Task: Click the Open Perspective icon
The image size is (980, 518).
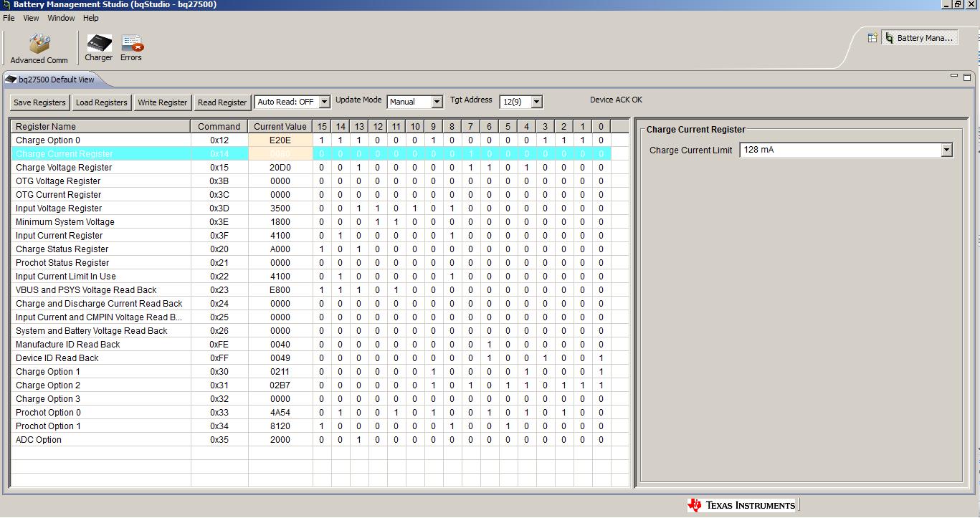Action: pos(873,37)
